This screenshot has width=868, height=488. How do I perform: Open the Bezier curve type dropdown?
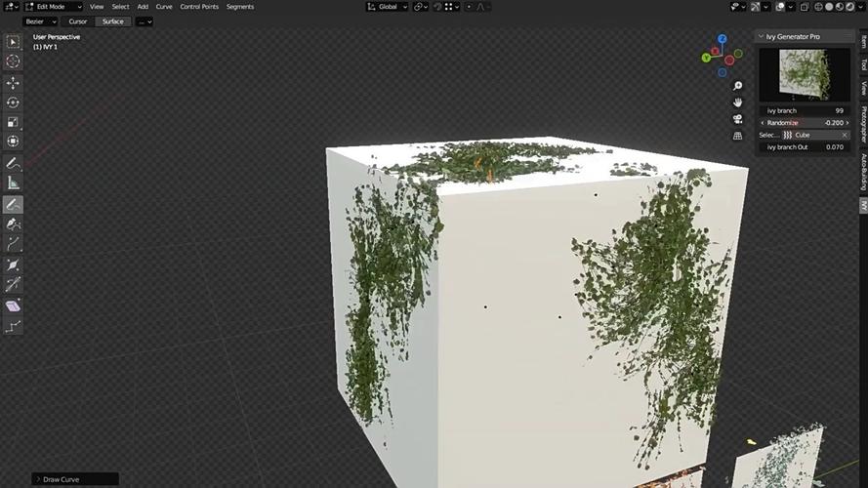pos(40,21)
